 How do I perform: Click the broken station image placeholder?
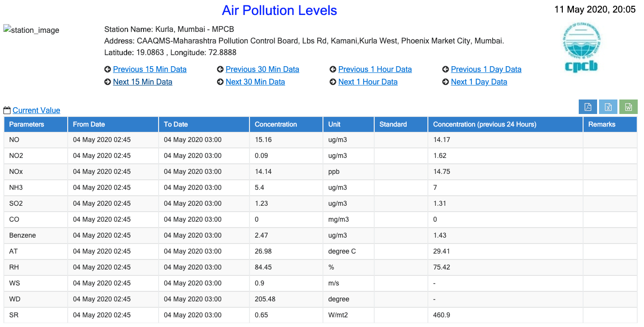pyautogui.click(x=31, y=30)
